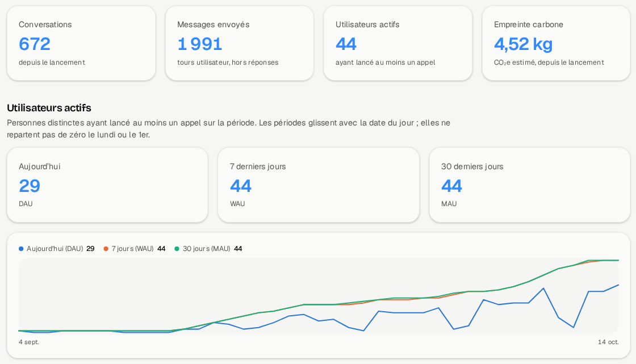
Task: Click the section description starting 'Personnes distinctes'
Action: point(229,129)
